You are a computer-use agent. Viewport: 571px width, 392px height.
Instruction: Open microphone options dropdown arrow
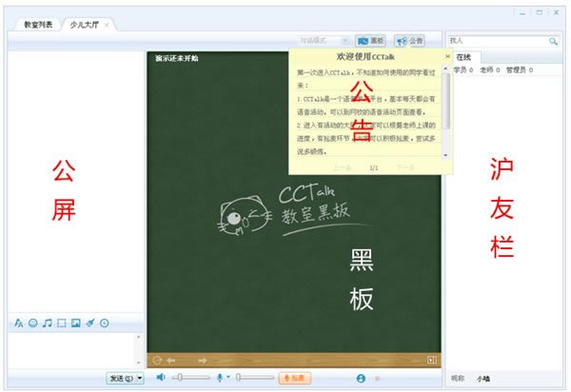[x=228, y=377]
